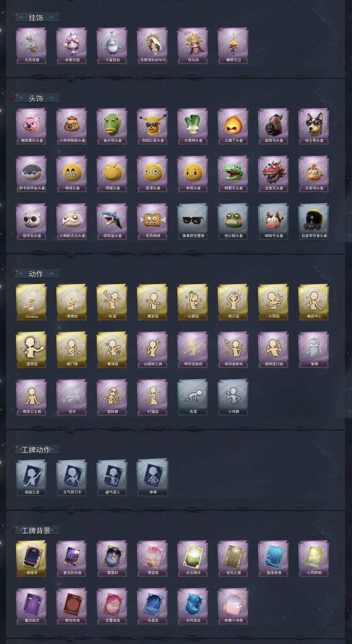Click the 小鲨包包 shark pendant
Image resolution: width=352 pixels, height=644 pixels.
click(x=112, y=46)
